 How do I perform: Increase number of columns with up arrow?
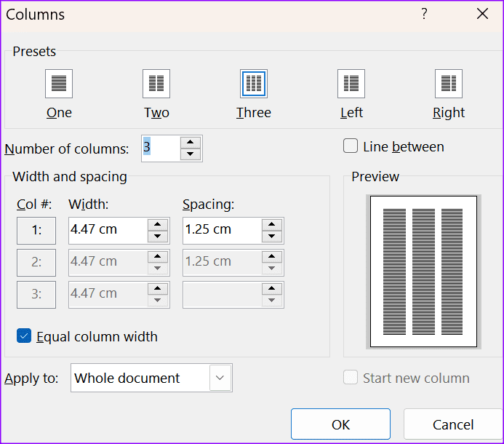tap(191, 143)
